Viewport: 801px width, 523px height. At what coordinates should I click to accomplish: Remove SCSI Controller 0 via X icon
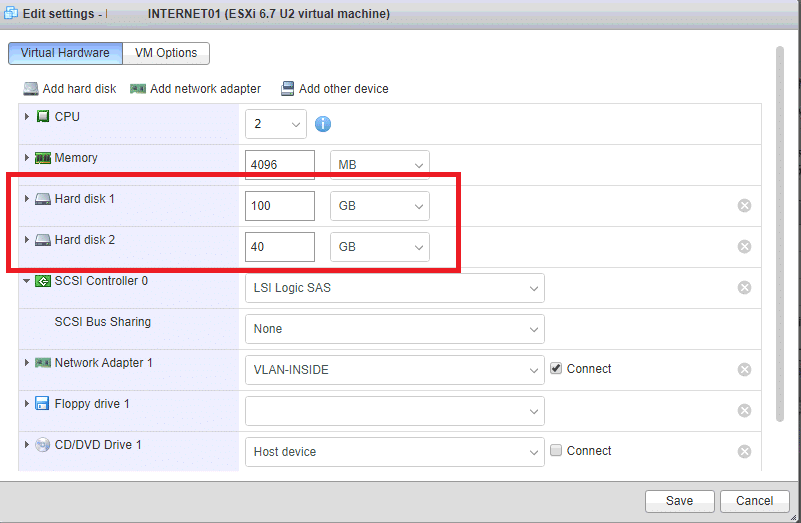[744, 288]
